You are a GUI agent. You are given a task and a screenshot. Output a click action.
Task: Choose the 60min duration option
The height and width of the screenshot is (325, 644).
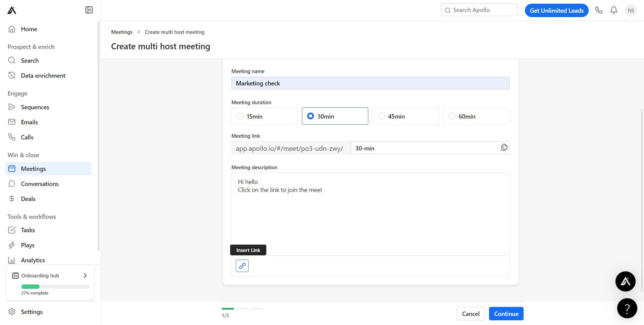452,116
